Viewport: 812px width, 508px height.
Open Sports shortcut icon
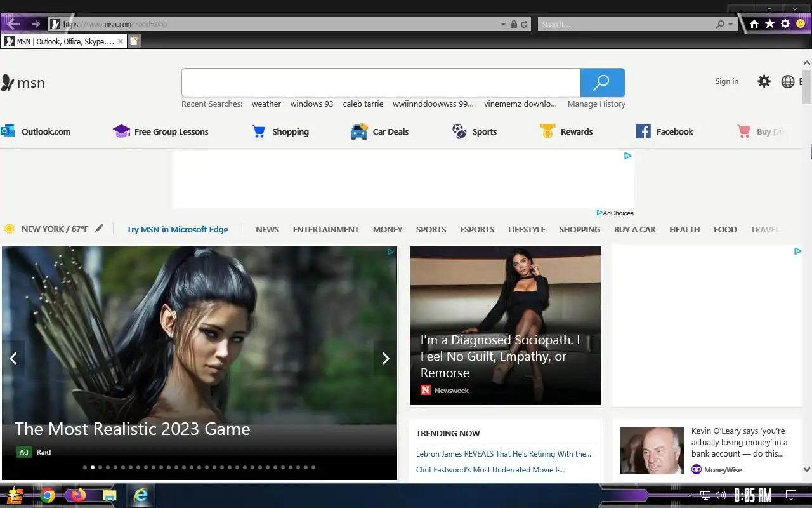459,131
